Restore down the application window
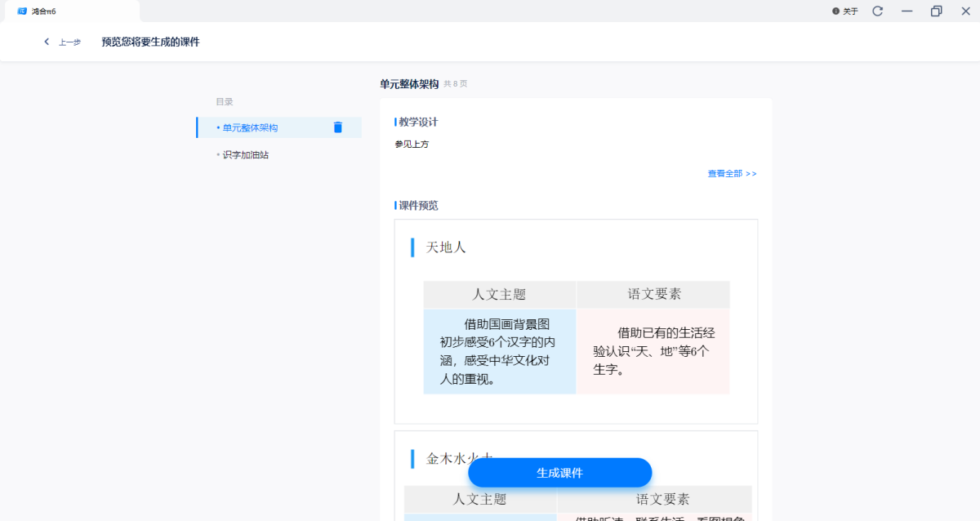The width and height of the screenshot is (980, 521). 936,11
